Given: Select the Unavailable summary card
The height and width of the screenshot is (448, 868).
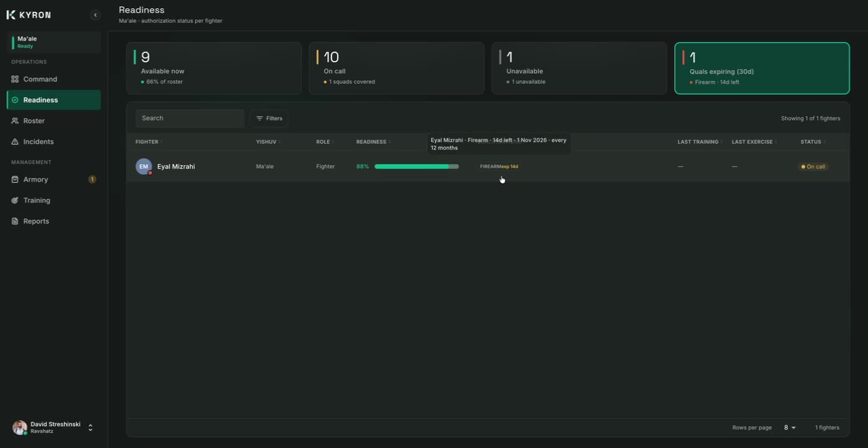Looking at the screenshot, I should point(579,68).
